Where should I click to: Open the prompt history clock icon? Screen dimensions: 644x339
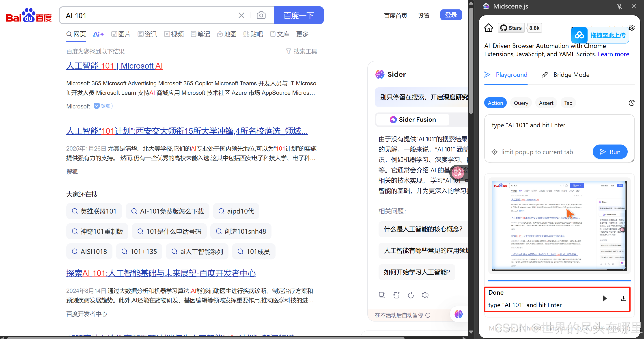click(x=631, y=103)
